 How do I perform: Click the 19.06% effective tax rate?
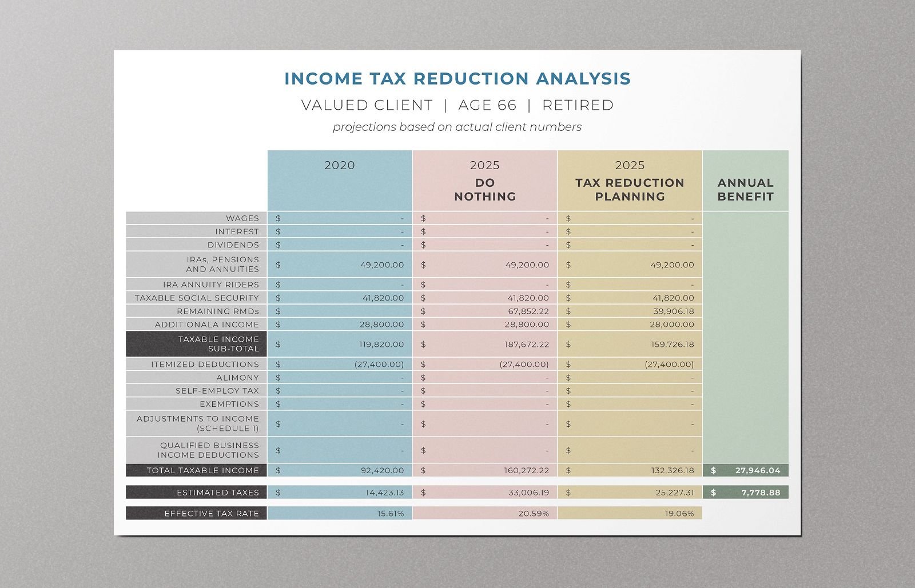click(680, 514)
